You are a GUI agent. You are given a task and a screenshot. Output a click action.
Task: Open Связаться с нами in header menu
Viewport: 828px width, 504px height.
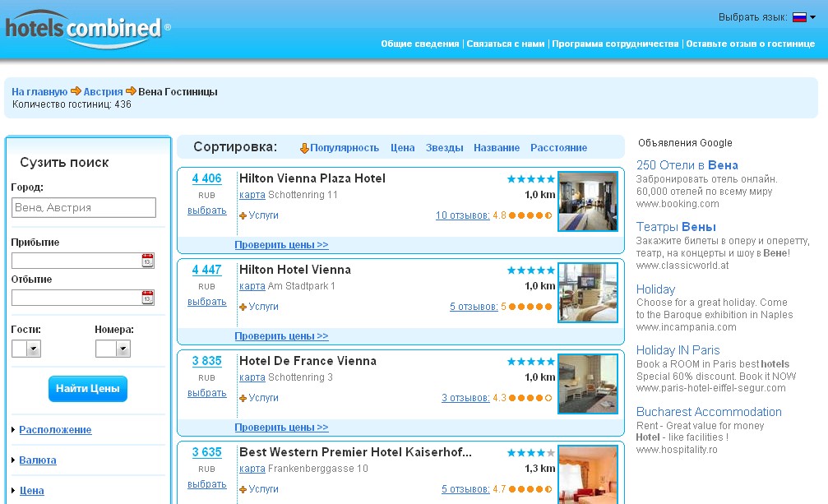[506, 44]
